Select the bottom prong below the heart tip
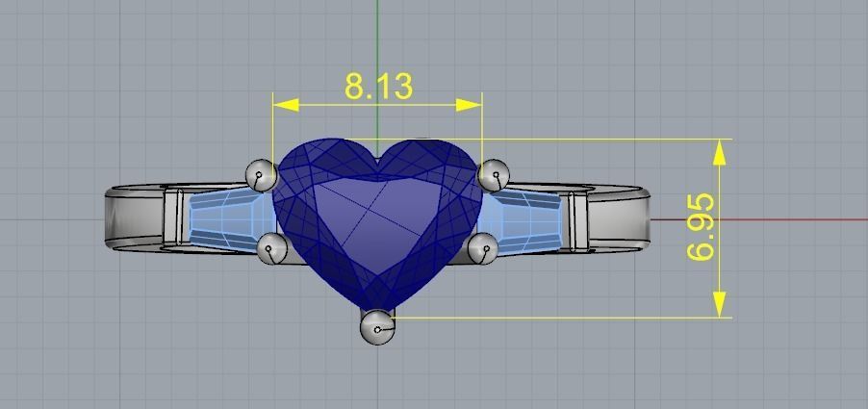Image resolution: width=868 pixels, height=409 pixels. click(377, 326)
